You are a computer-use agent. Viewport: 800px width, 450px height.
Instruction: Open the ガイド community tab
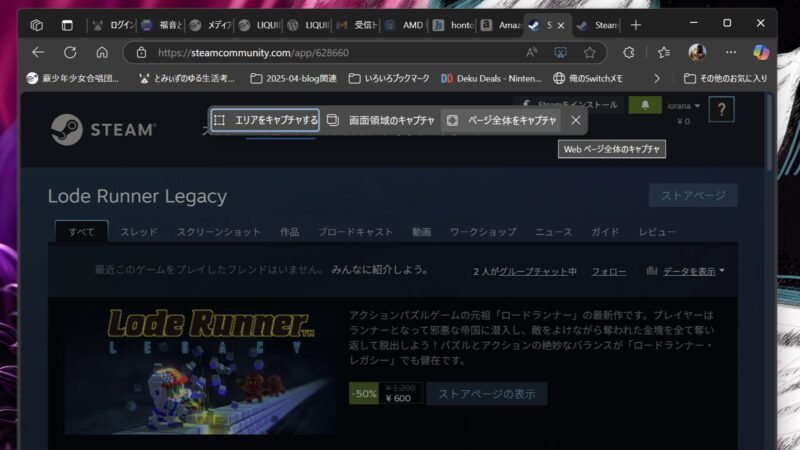coord(605,232)
